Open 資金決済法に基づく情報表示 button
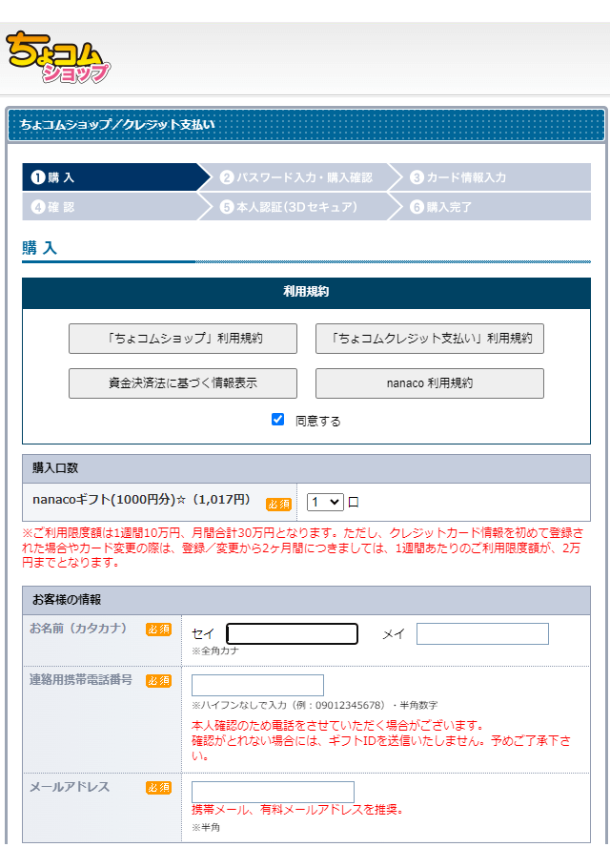Viewport: 610px width, 868px height. point(182,383)
